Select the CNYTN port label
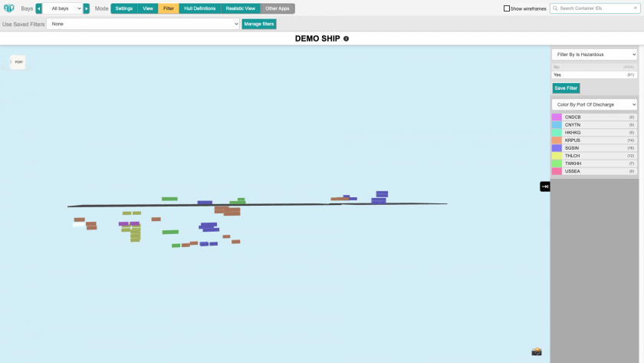The height and width of the screenshot is (363, 644). tap(573, 125)
